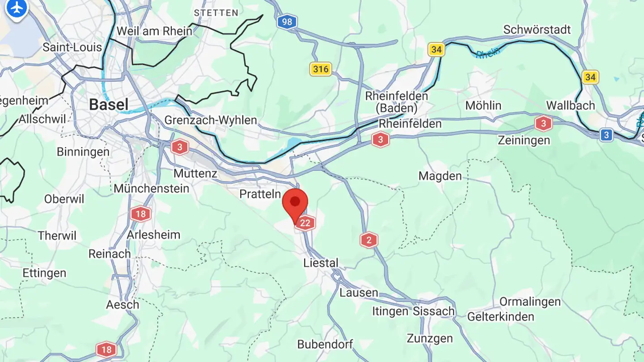Select the Gelterkinden town label
The width and height of the screenshot is (644, 362).
pyautogui.click(x=501, y=317)
